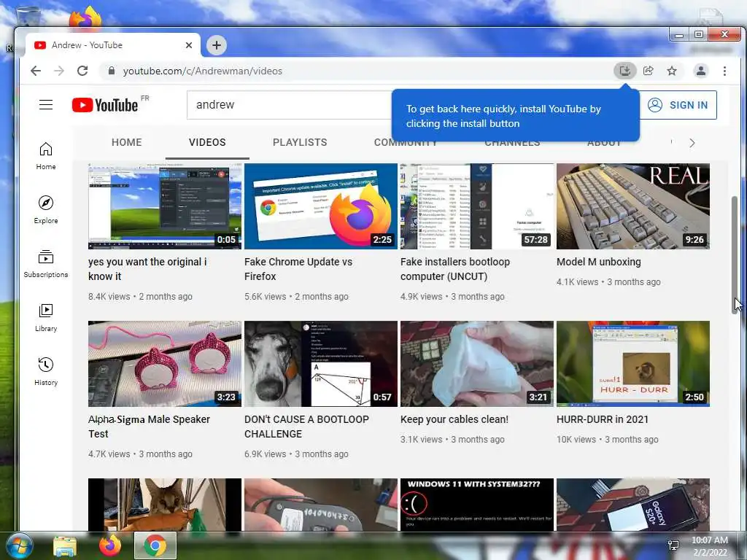
Task: Open the Chrome profile avatar icon
Action: click(x=701, y=71)
